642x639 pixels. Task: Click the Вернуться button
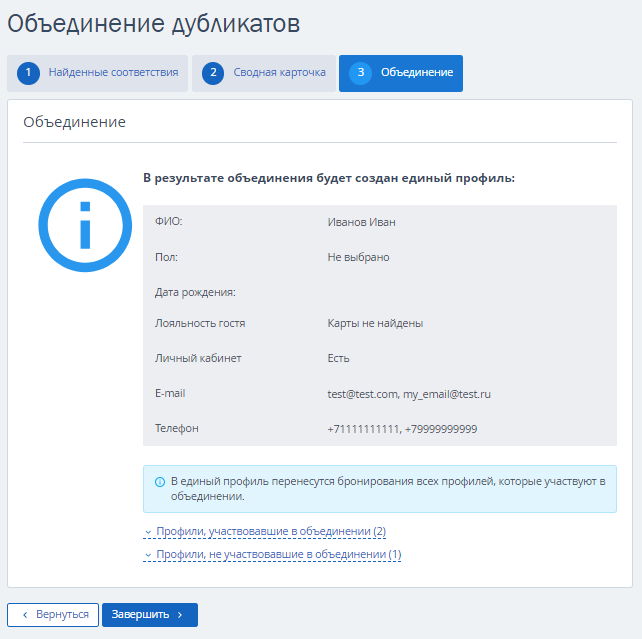(53, 614)
